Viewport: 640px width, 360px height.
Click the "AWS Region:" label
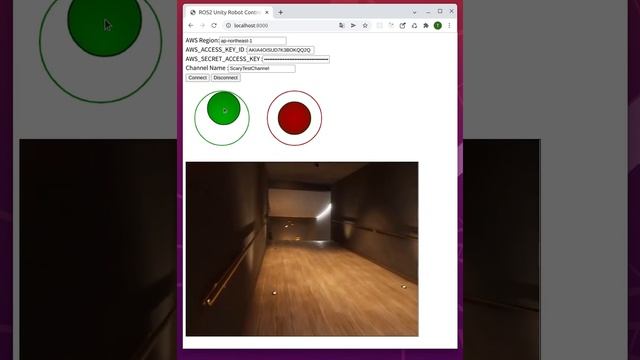tap(202, 40)
